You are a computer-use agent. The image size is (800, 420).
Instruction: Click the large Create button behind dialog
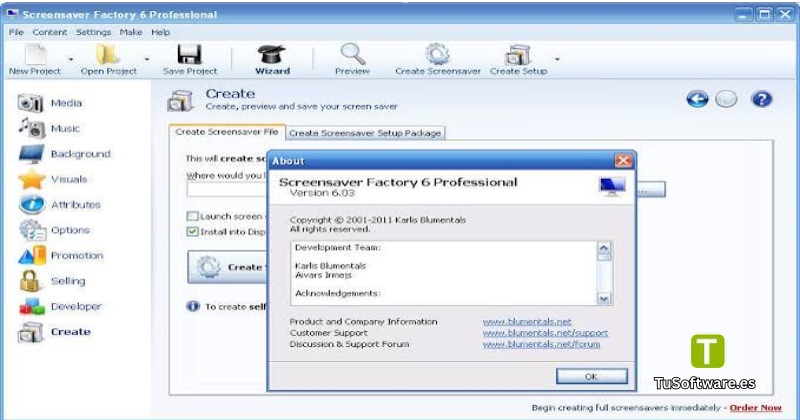pyautogui.click(x=228, y=267)
